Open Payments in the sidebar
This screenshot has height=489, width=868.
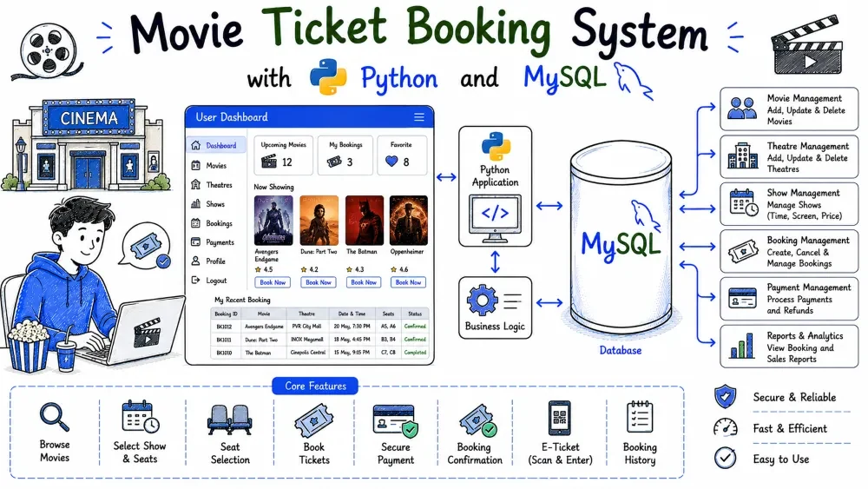click(213, 242)
